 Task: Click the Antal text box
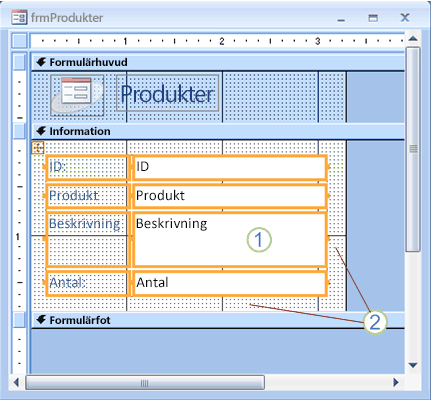[229, 283]
